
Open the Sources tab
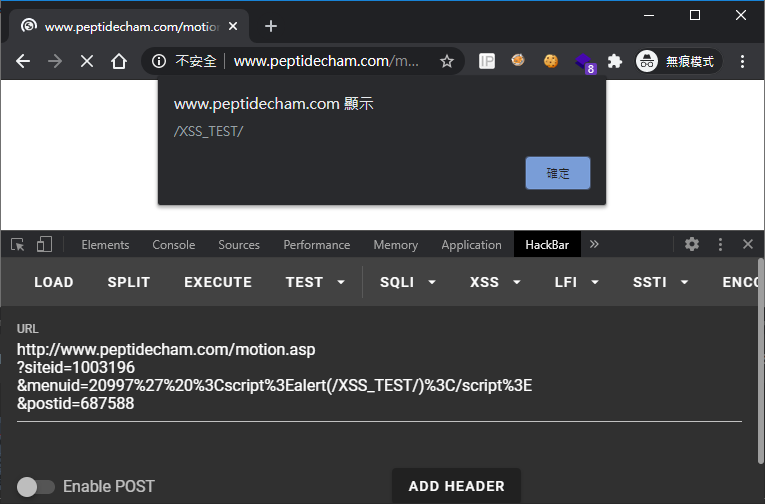pos(239,244)
